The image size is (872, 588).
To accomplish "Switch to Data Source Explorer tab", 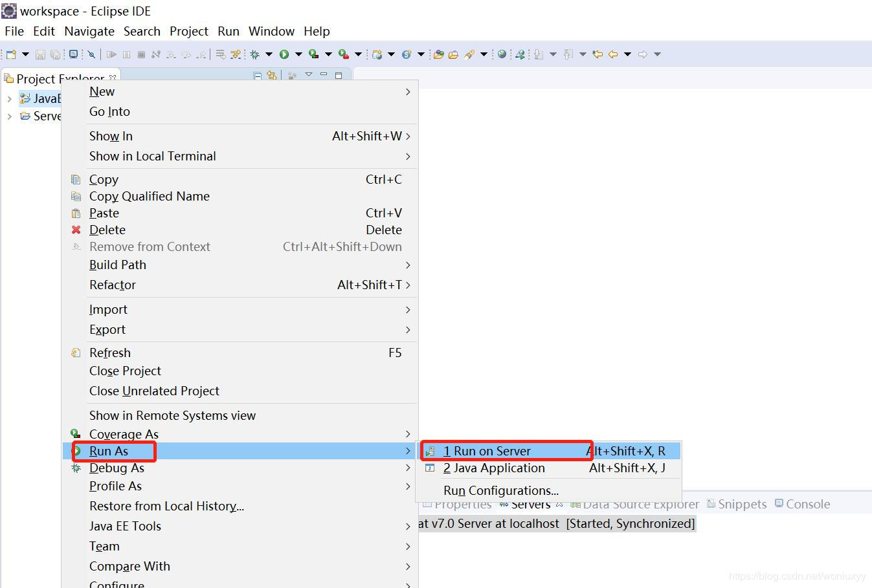I will 635,504.
